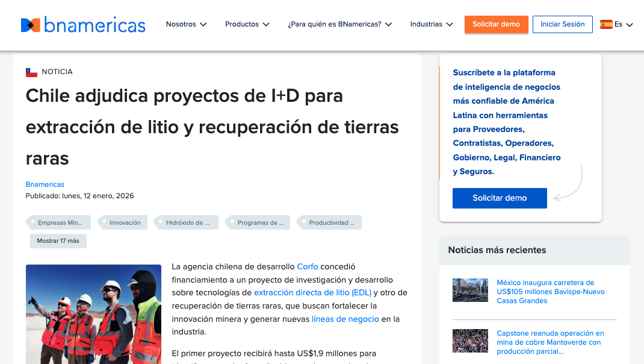This screenshot has width=644, height=364.
Task: Expand '¿Para quién es BNamericas?' menu
Action: pyautogui.click(x=339, y=25)
